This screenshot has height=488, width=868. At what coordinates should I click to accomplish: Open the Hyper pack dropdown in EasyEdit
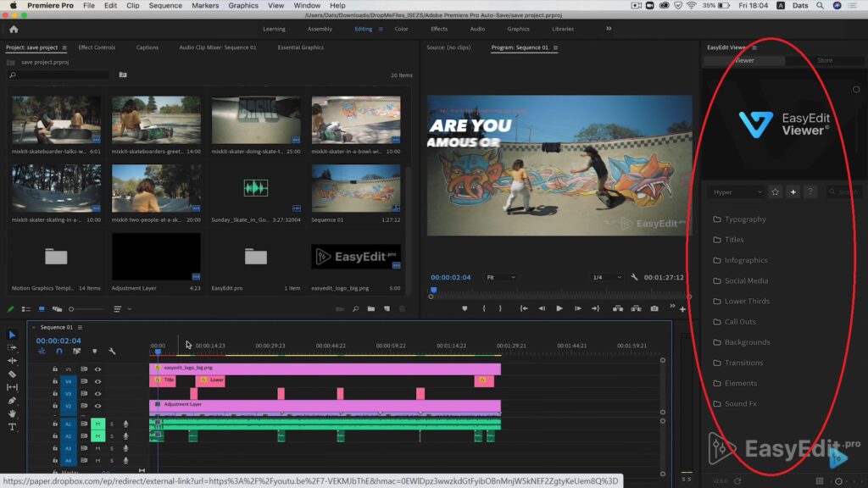737,192
